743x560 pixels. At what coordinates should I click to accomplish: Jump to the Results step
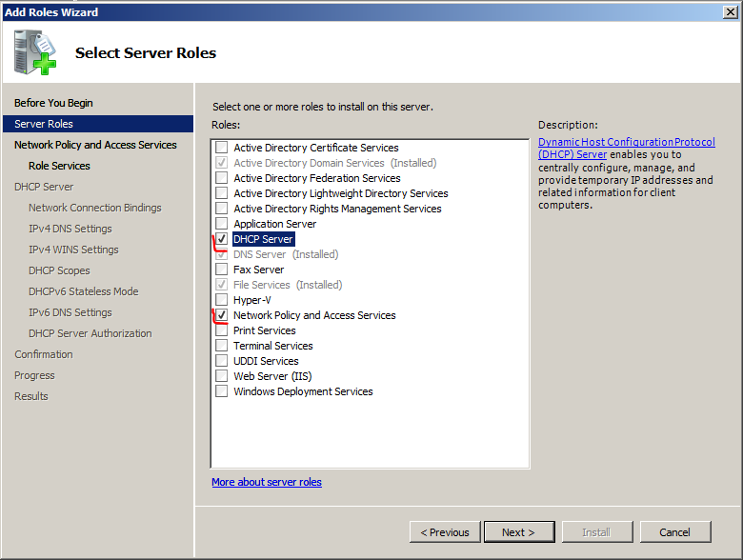[x=31, y=396]
